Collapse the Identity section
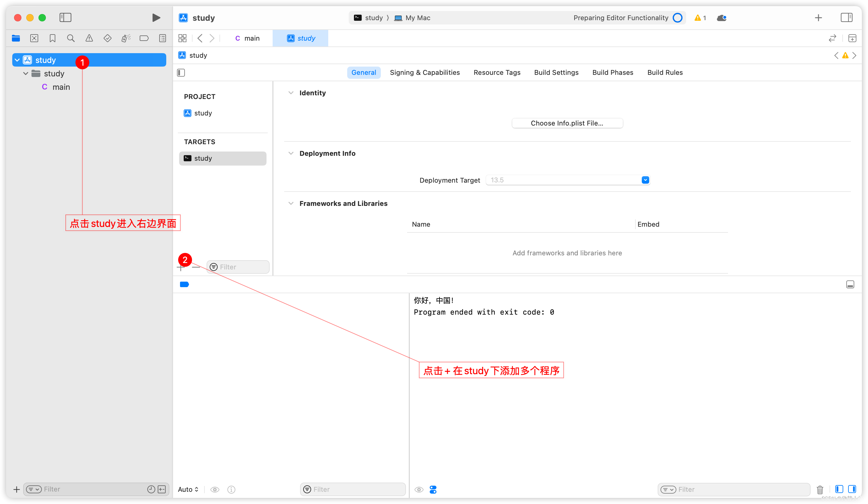Image resolution: width=868 pixels, height=504 pixels. [x=291, y=93]
